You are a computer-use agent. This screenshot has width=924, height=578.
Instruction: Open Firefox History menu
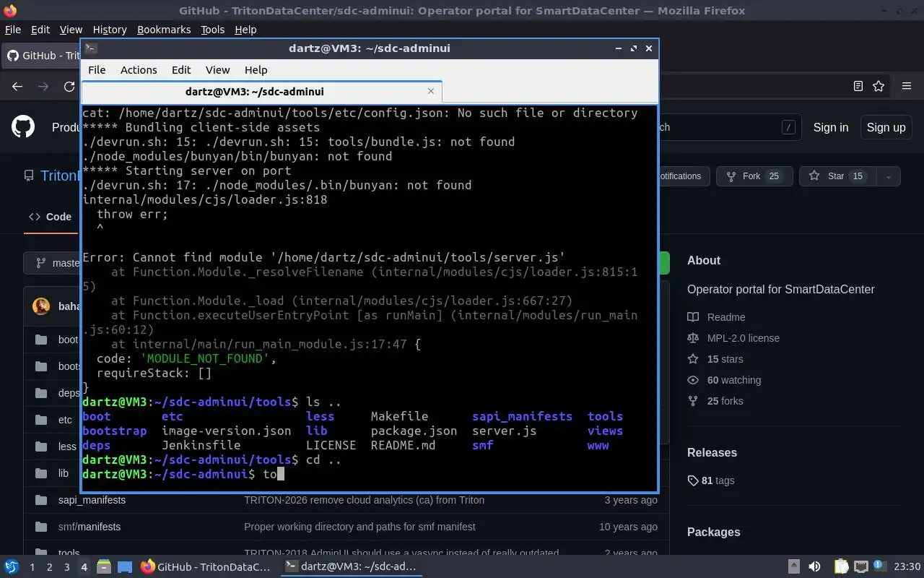click(110, 30)
